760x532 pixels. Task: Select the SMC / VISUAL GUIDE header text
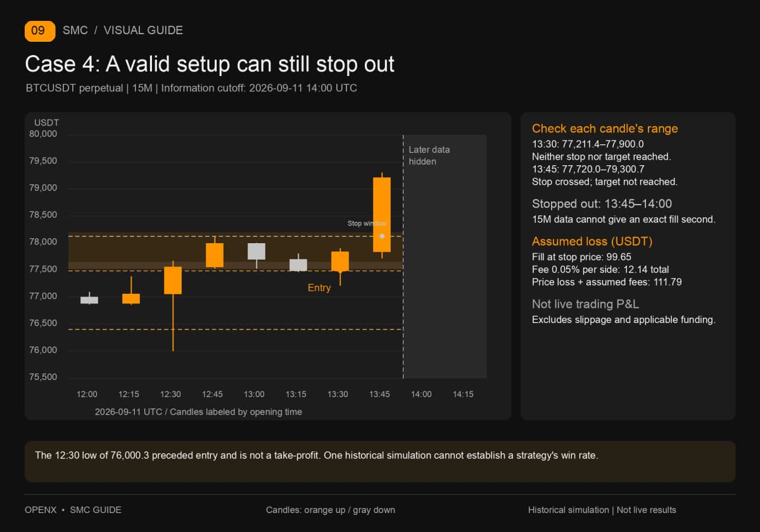point(123,30)
